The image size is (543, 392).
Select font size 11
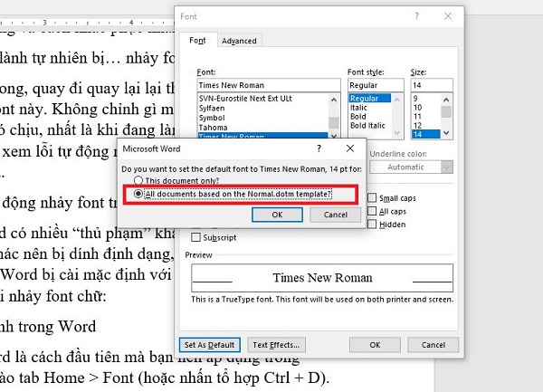click(x=426, y=117)
